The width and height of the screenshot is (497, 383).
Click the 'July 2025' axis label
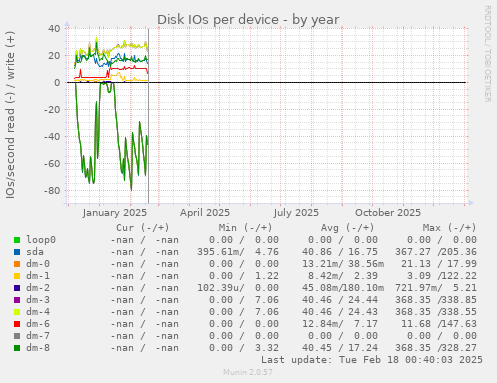click(x=296, y=213)
